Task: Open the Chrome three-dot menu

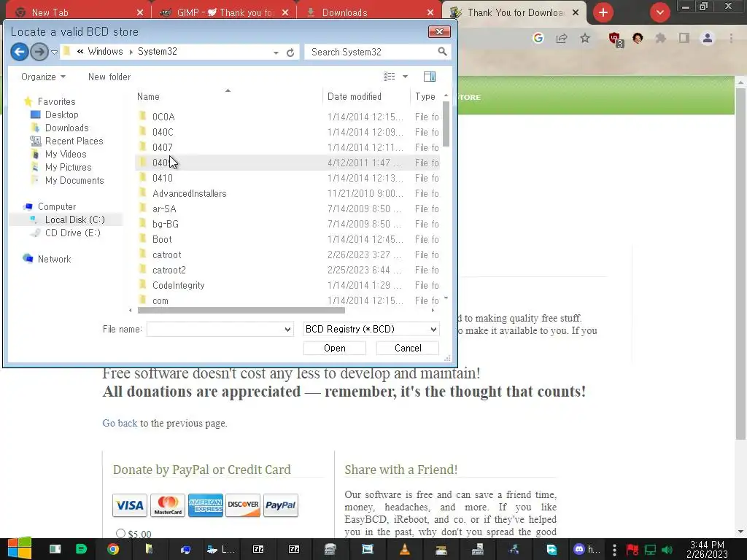Action: pyautogui.click(x=731, y=38)
